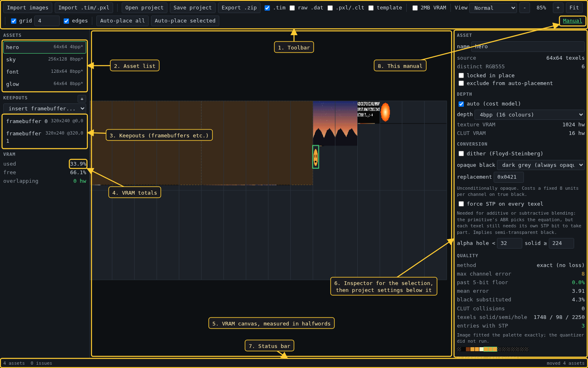
Task: Click the CLUT VRAM 16 hw value
Action: point(577,133)
